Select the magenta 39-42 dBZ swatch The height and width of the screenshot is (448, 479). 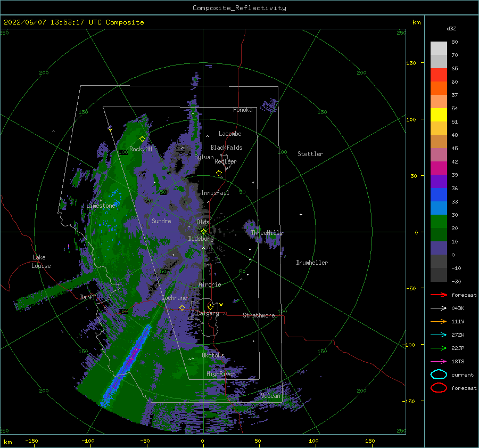[x=439, y=168]
